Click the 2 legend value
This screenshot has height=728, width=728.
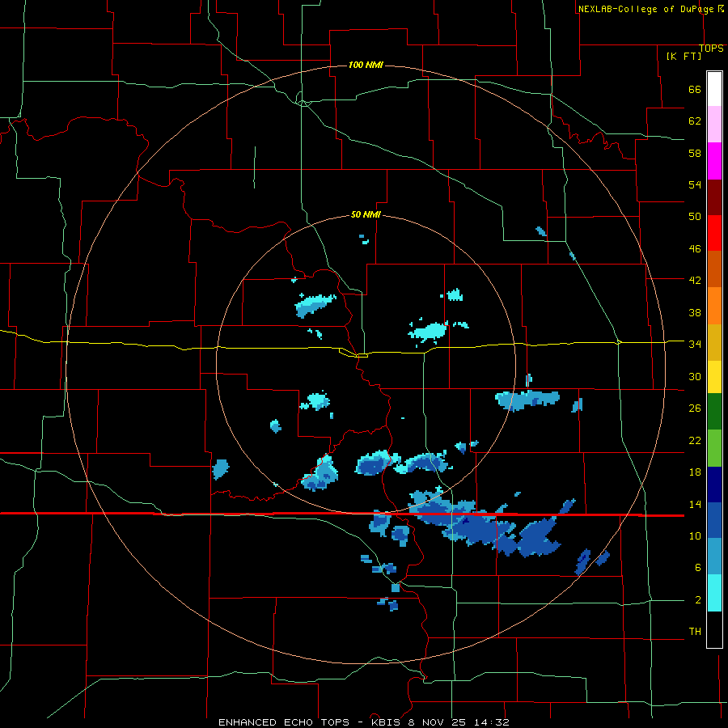(x=697, y=600)
